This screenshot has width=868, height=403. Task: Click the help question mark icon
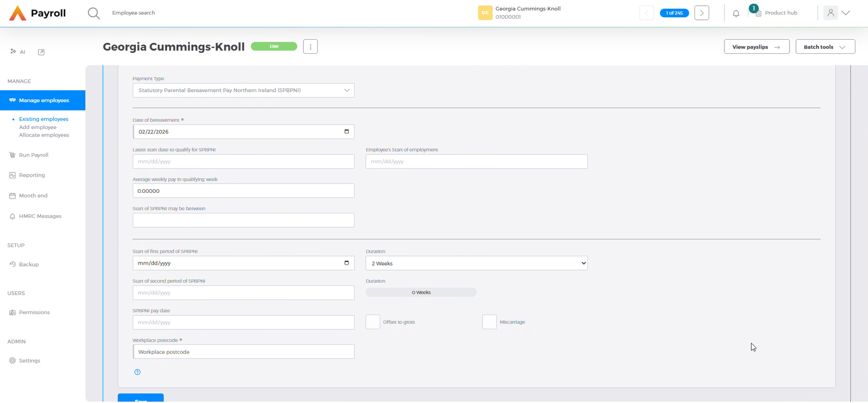click(x=137, y=372)
